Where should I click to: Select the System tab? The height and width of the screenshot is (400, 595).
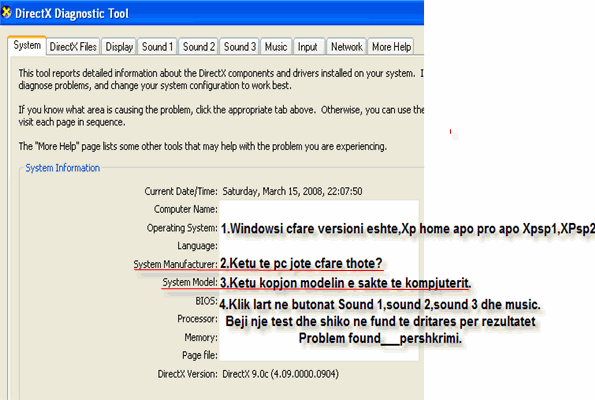click(x=27, y=46)
